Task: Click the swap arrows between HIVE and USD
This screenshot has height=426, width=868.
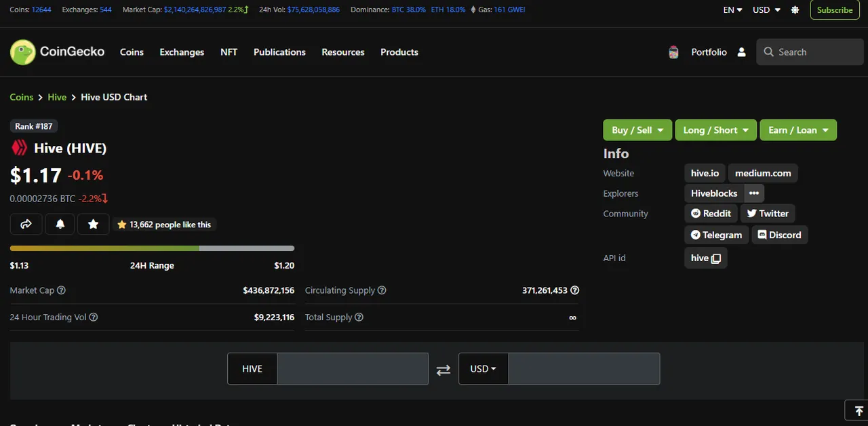Action: click(443, 370)
